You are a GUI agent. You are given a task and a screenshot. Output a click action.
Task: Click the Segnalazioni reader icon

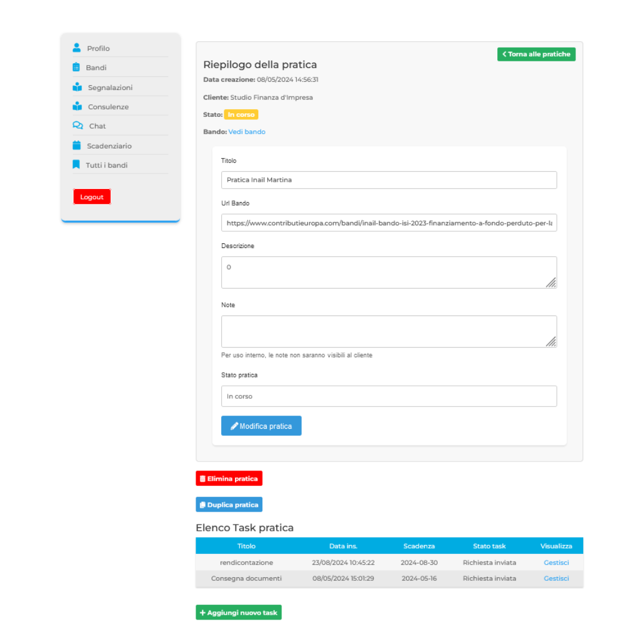[77, 87]
